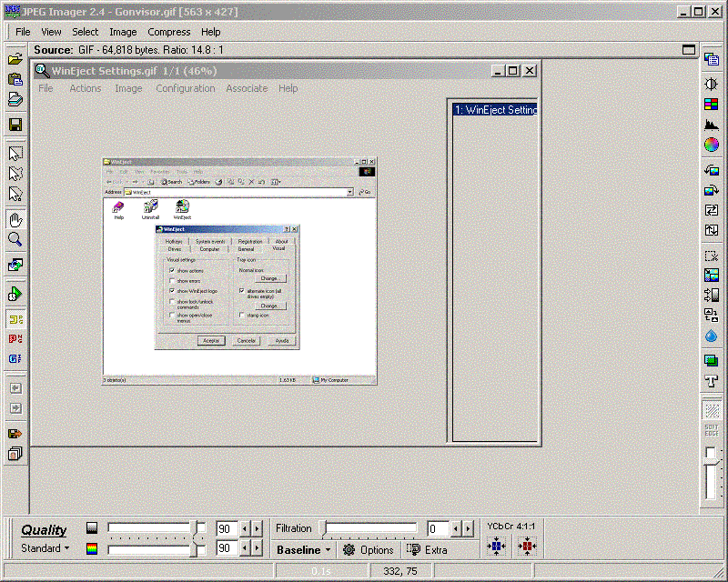This screenshot has width=728, height=582.
Task: Open the Standard quality dropdown
Action: point(45,548)
